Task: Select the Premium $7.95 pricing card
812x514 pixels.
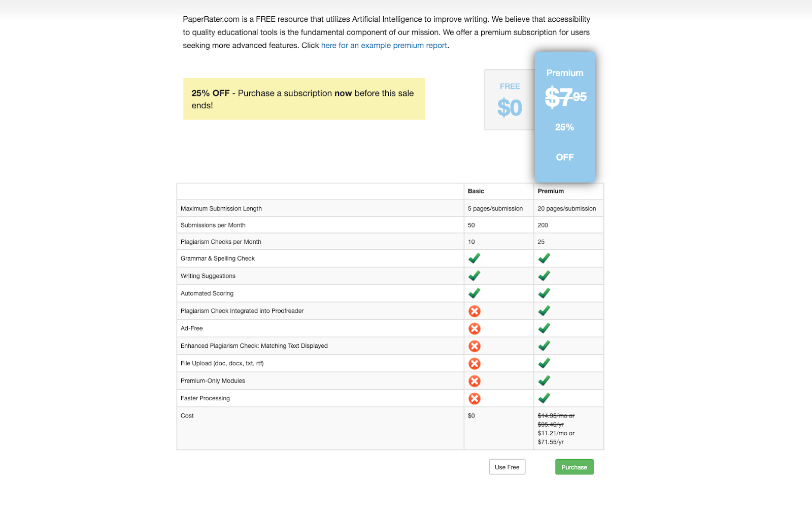Action: [x=565, y=117]
